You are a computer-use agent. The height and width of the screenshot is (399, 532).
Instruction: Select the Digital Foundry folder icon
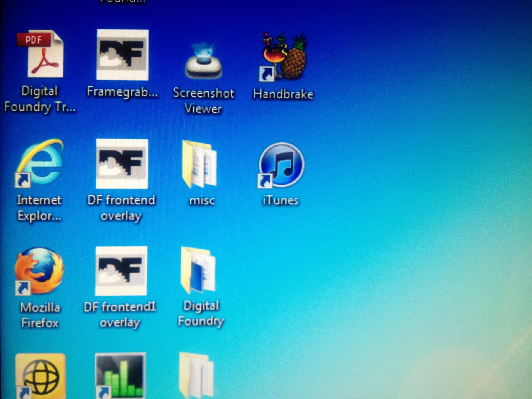pos(198,270)
